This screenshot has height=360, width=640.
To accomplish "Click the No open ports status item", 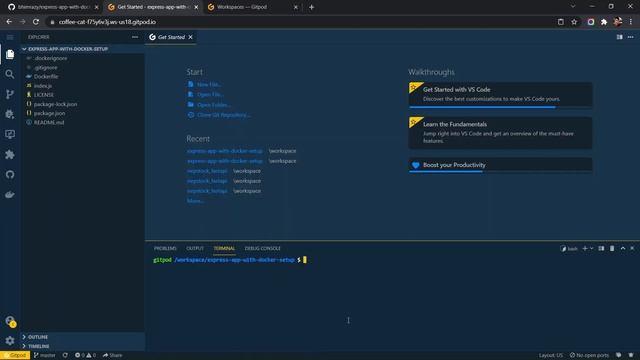I will click(x=589, y=355).
